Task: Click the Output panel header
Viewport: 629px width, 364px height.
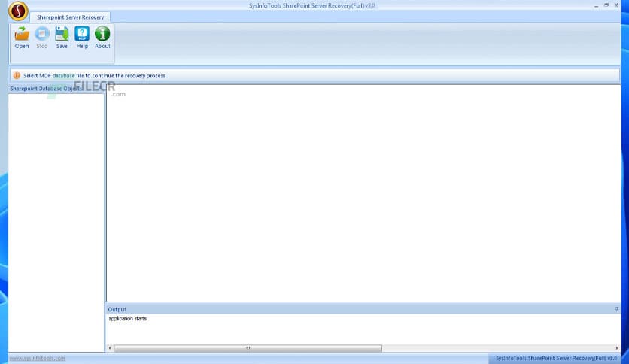Action: click(363, 309)
